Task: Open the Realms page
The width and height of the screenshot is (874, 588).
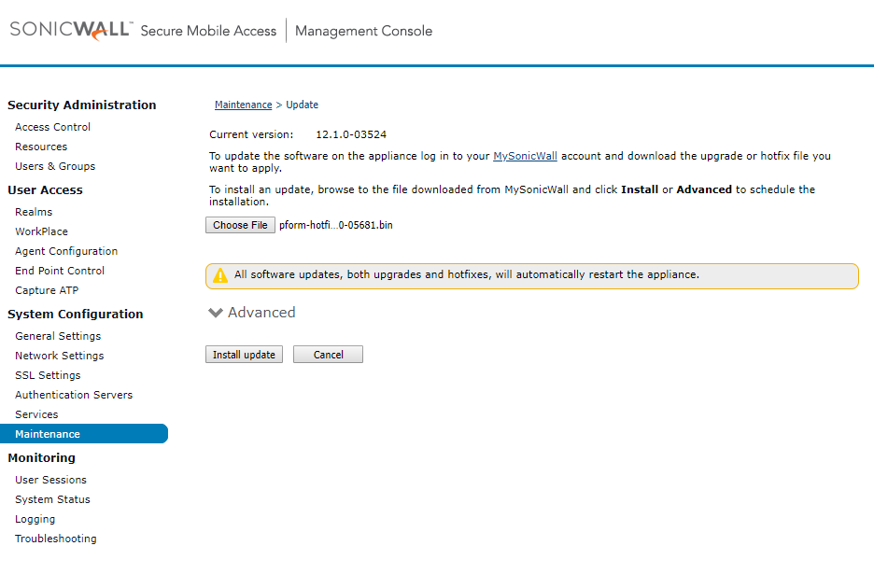Action: point(34,212)
